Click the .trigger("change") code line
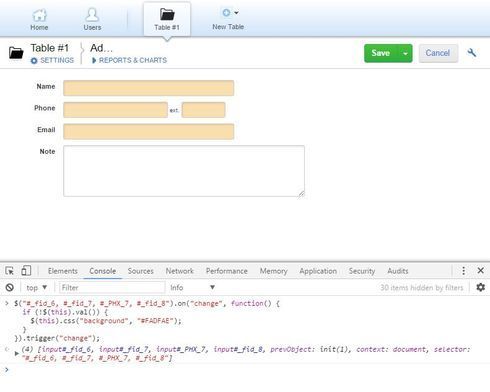 tap(57, 338)
